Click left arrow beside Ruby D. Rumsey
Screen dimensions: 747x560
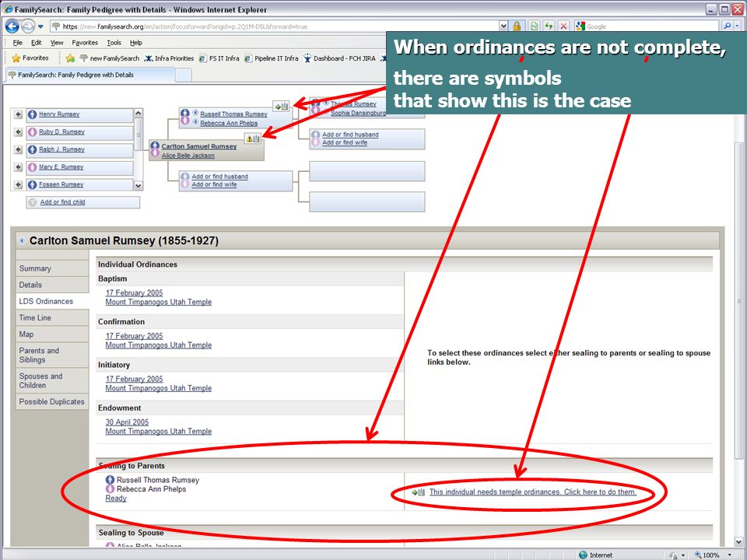click(x=18, y=132)
